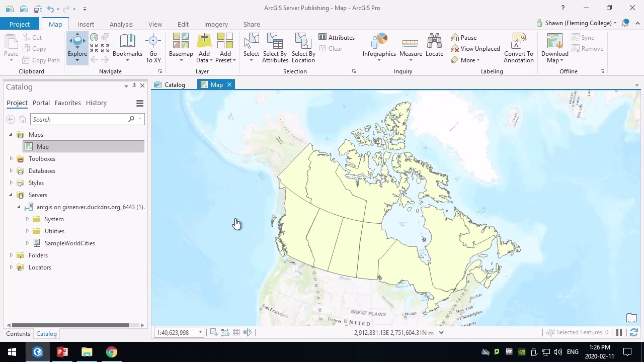This screenshot has height=362, width=644.
Task: Expand the Databases node
Action: (11, 171)
